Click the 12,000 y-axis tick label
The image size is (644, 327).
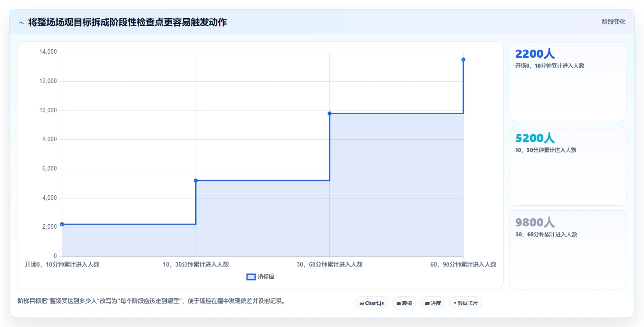click(48, 81)
